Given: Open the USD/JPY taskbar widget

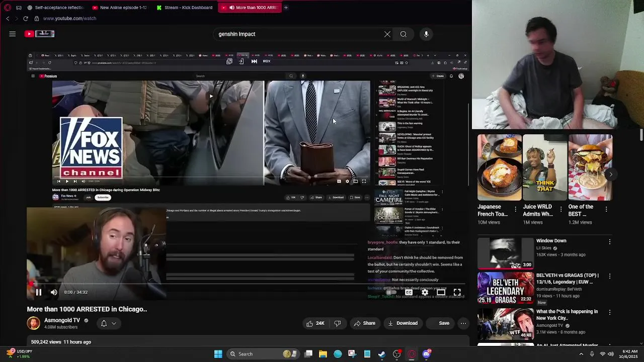Looking at the screenshot, I should tap(18, 354).
